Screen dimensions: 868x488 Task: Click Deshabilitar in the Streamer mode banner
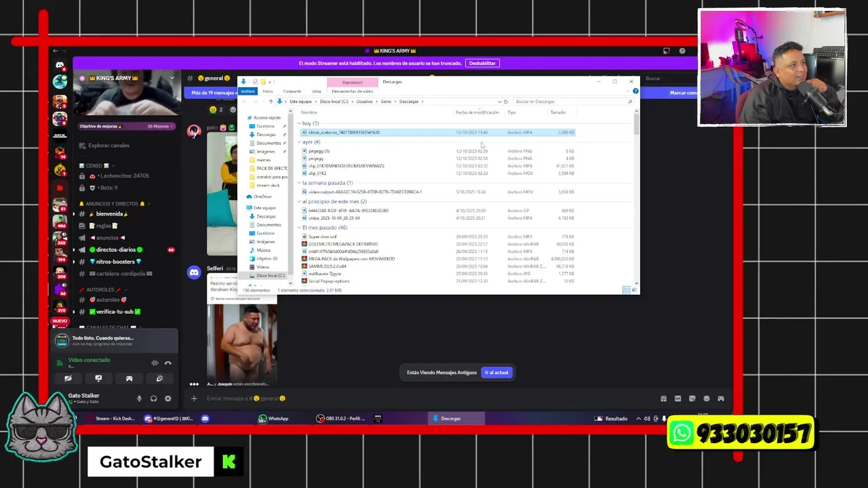[x=482, y=63]
